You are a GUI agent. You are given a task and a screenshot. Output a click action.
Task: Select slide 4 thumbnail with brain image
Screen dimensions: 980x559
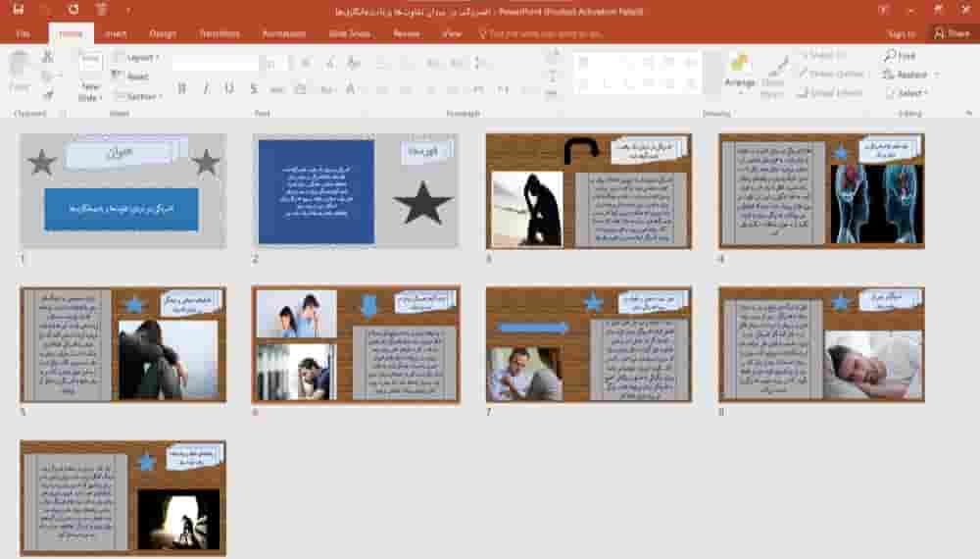[x=821, y=190]
